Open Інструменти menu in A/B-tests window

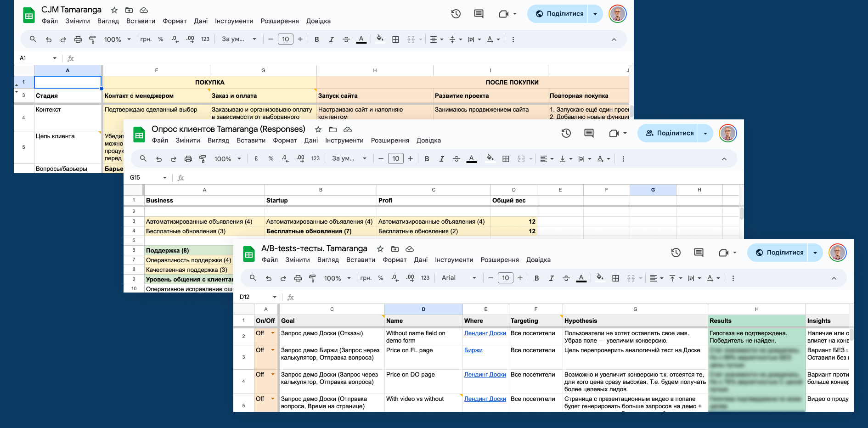[454, 260]
